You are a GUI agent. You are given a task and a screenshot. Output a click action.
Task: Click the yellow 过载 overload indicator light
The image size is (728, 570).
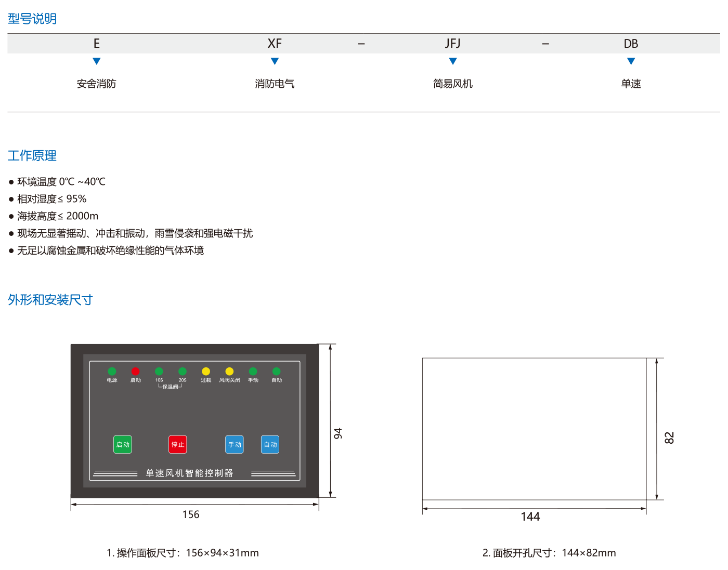click(x=206, y=372)
